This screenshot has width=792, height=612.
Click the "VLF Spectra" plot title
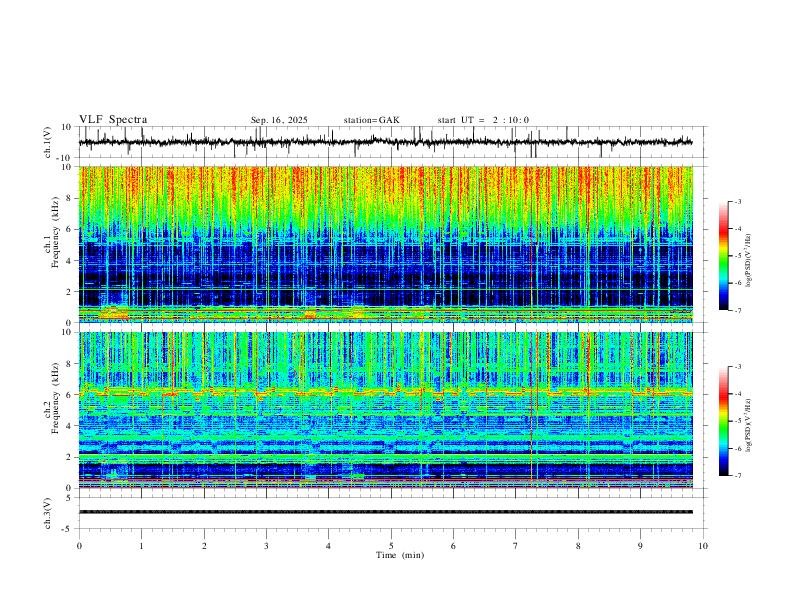[x=113, y=120]
